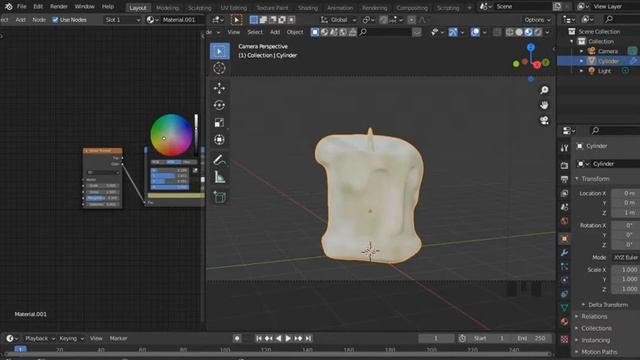Open the View Layer properties tab
Image resolution: width=640 pixels, height=360 pixels.
[564, 193]
